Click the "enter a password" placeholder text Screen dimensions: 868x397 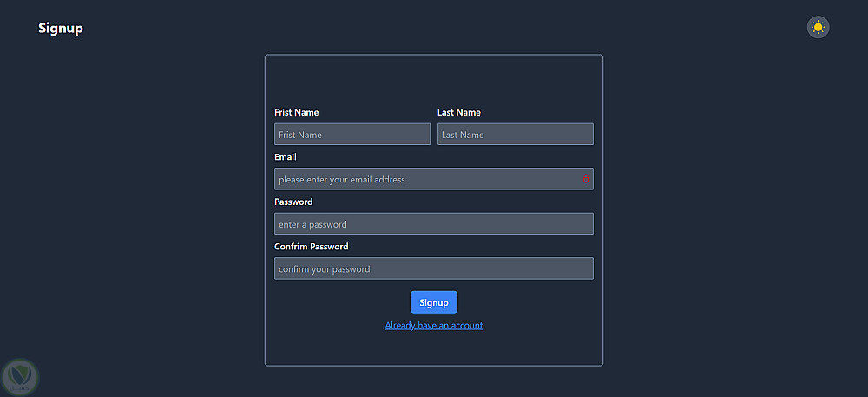[x=312, y=224]
